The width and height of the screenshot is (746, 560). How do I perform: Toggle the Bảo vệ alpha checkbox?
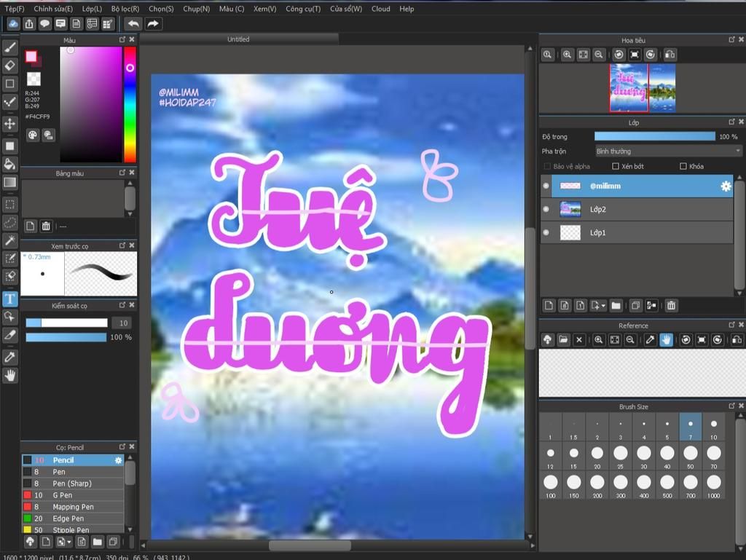547,166
